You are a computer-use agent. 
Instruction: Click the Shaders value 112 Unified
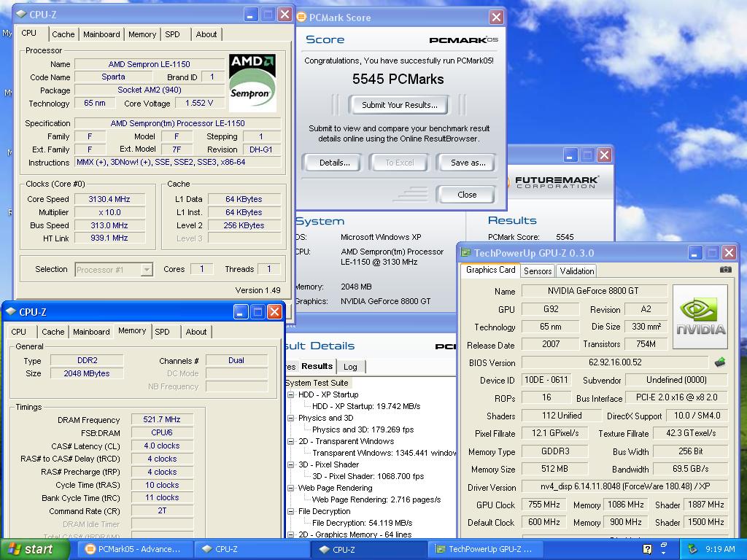tap(561, 416)
